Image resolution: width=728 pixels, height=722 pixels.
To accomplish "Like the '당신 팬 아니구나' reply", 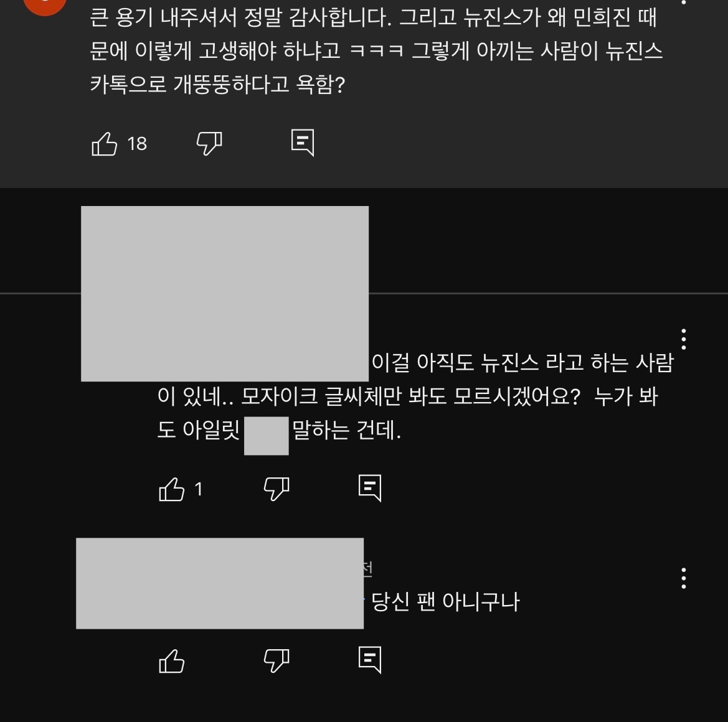I will coord(172,661).
